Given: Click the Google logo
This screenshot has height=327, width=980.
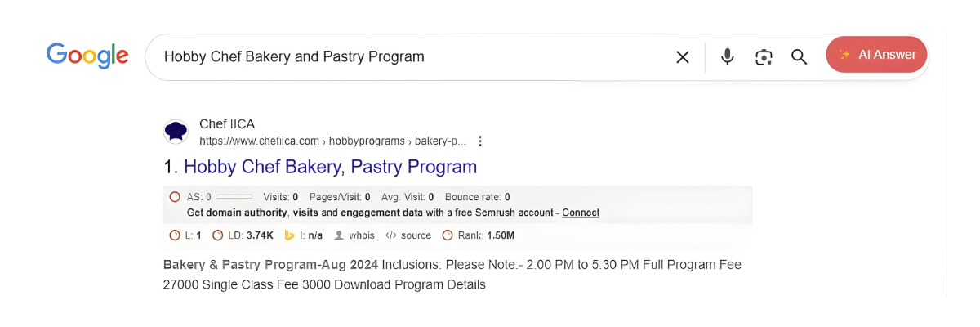Looking at the screenshot, I should [x=87, y=56].
